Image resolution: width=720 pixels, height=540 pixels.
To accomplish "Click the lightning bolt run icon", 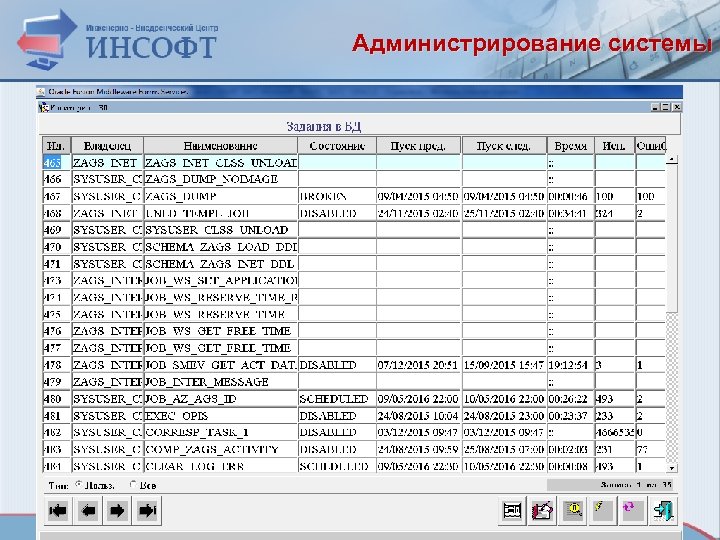I will pyautogui.click(x=602, y=510).
